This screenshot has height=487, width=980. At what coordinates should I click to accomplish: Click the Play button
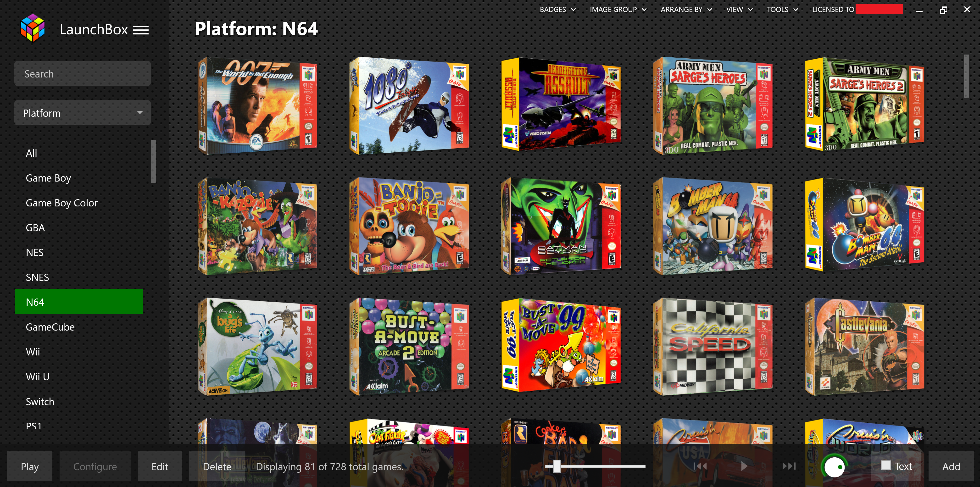pyautogui.click(x=30, y=466)
